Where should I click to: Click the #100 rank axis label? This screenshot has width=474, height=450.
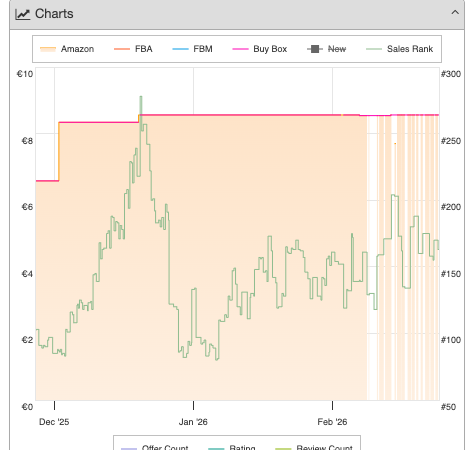(451, 340)
